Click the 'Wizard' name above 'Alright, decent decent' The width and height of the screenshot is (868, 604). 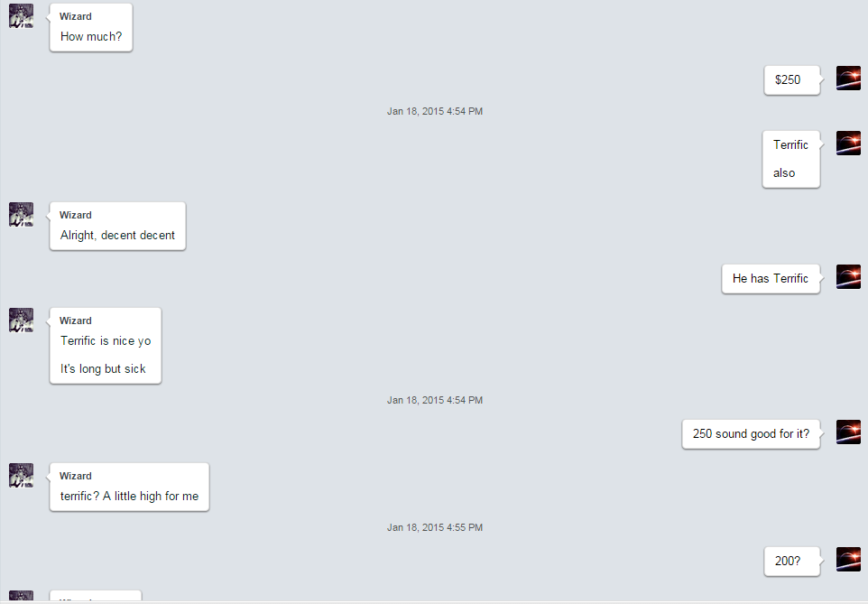click(75, 215)
